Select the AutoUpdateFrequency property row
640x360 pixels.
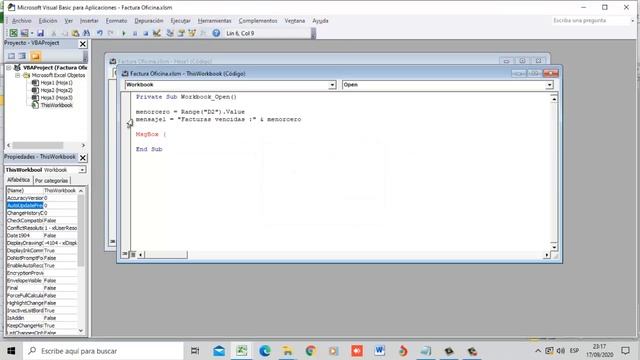pos(42,205)
